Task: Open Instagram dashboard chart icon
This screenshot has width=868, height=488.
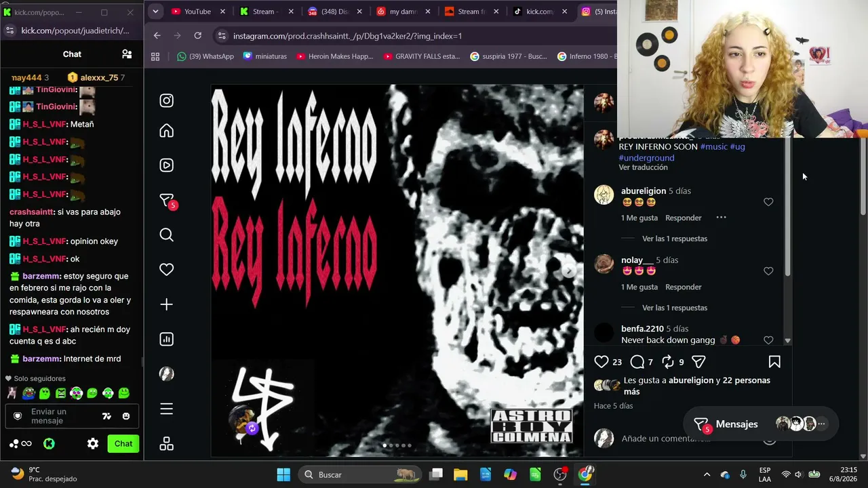Action: pyautogui.click(x=166, y=339)
